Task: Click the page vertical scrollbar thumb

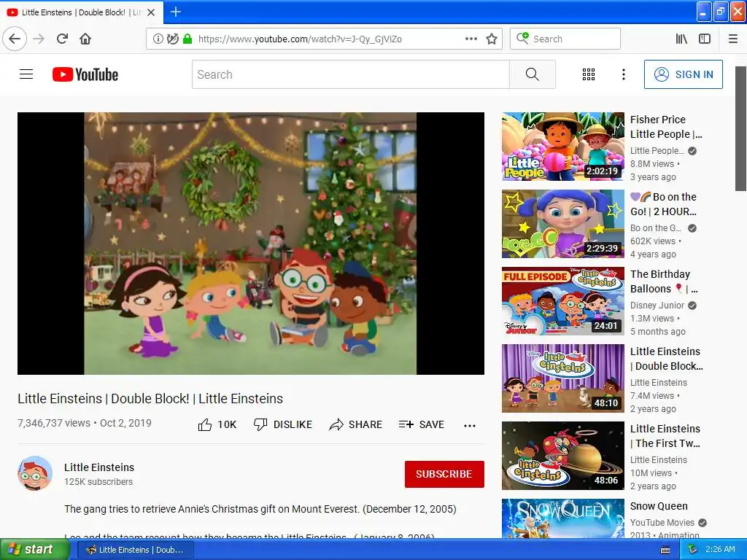Action: [x=741, y=128]
